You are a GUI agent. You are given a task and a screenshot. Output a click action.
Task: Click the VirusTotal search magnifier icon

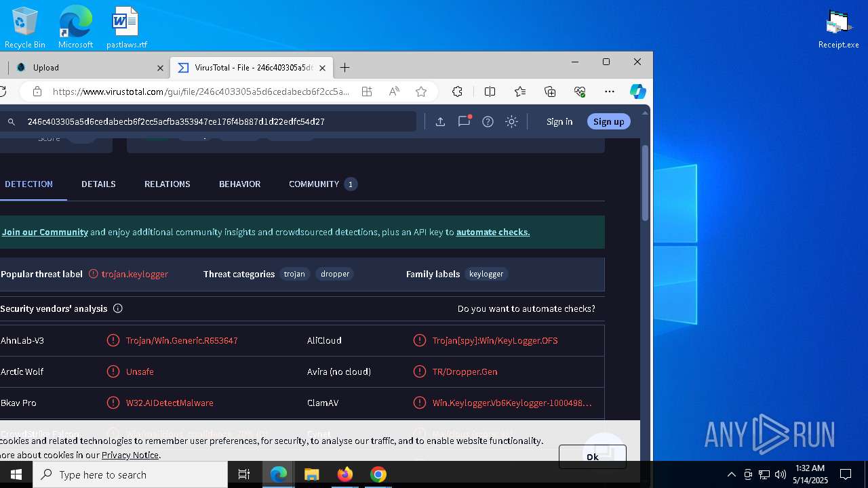click(x=12, y=122)
